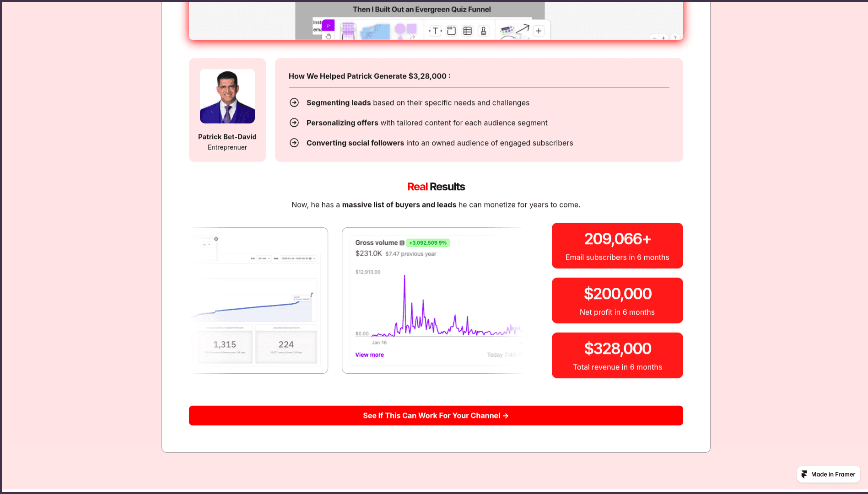Click the green +3,092,509.9% badge

click(428, 243)
